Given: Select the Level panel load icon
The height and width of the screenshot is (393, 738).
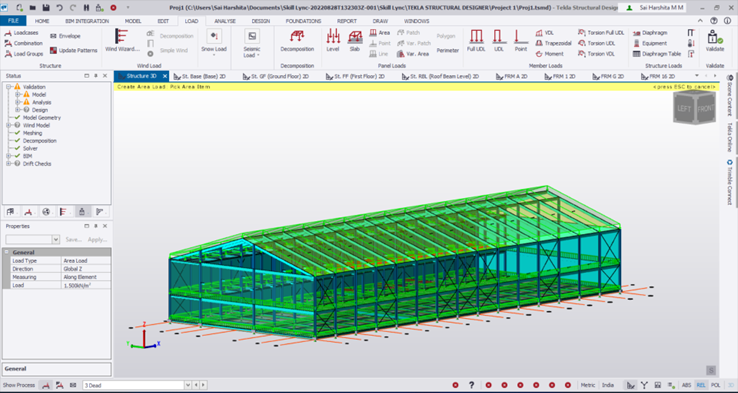Looking at the screenshot, I should tap(333, 40).
